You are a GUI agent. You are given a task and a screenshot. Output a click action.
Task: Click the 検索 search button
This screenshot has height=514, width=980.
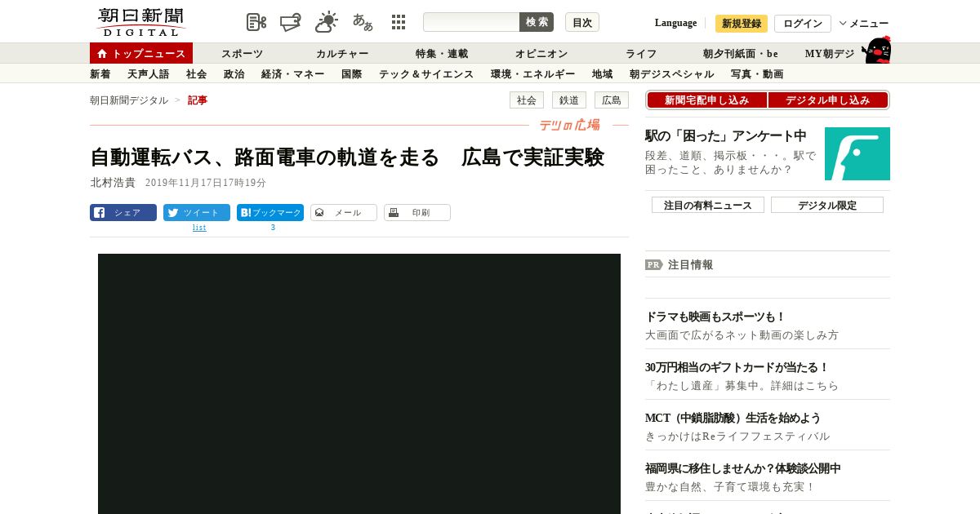tap(537, 22)
